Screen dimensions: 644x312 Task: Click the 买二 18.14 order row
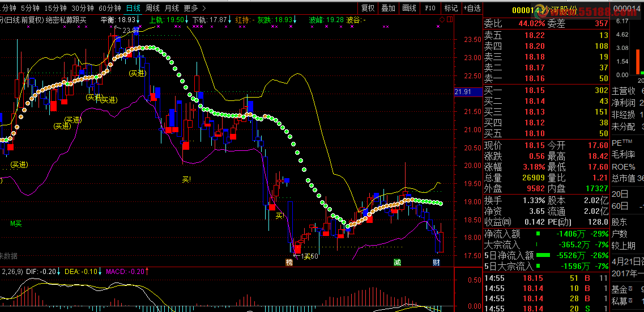[547, 101]
